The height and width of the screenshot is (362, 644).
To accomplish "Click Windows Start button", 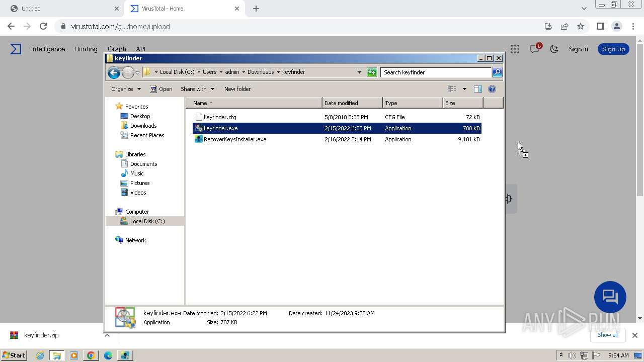I will point(14,355).
